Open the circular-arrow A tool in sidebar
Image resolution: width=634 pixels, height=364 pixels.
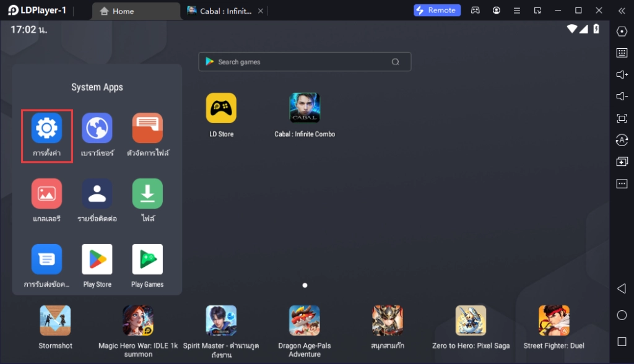pos(622,140)
